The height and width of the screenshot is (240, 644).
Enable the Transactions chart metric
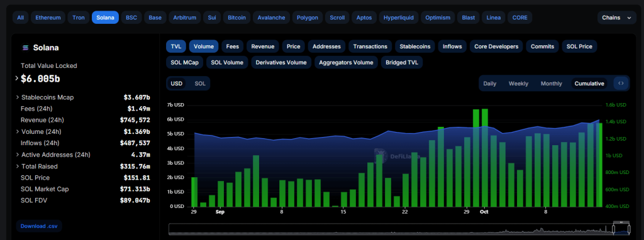coord(370,46)
